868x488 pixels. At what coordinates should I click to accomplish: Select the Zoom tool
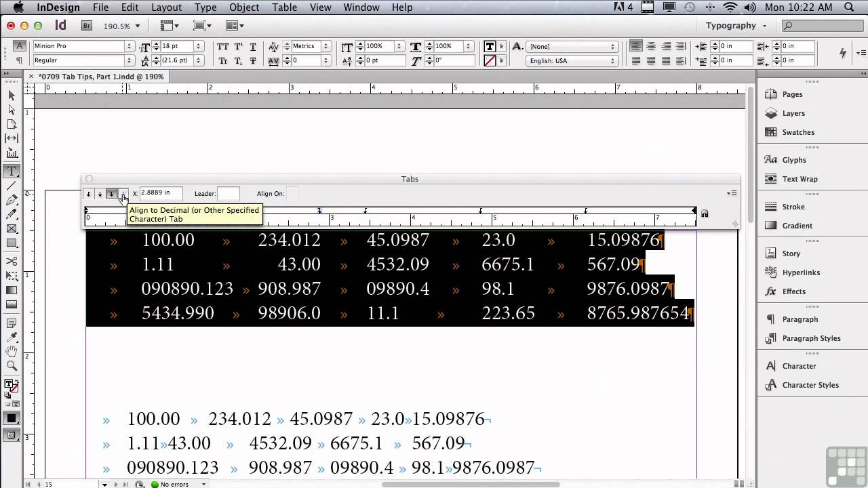coord(12,366)
